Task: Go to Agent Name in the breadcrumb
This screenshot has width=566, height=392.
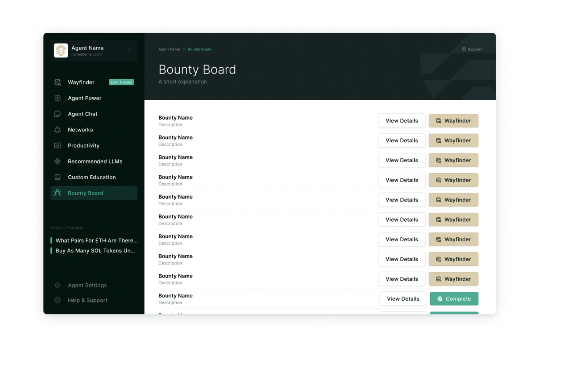Action: [169, 49]
